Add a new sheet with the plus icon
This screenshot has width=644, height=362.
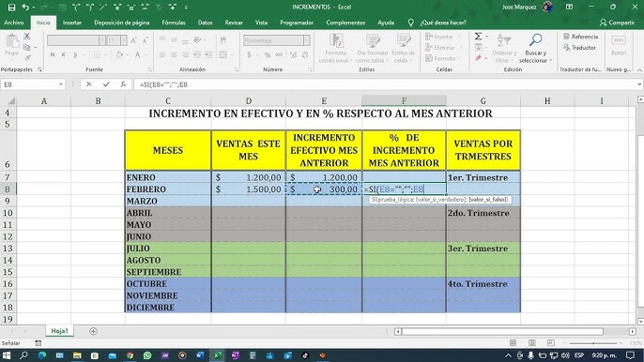(x=93, y=331)
